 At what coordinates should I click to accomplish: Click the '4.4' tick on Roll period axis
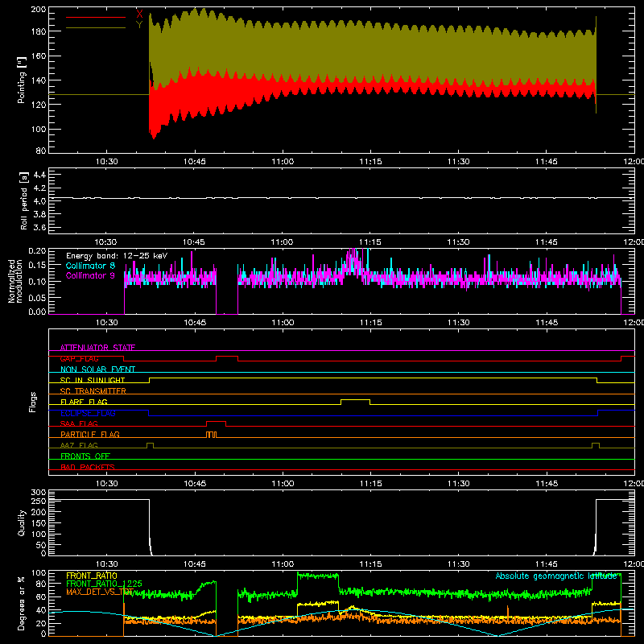[x=39, y=175]
